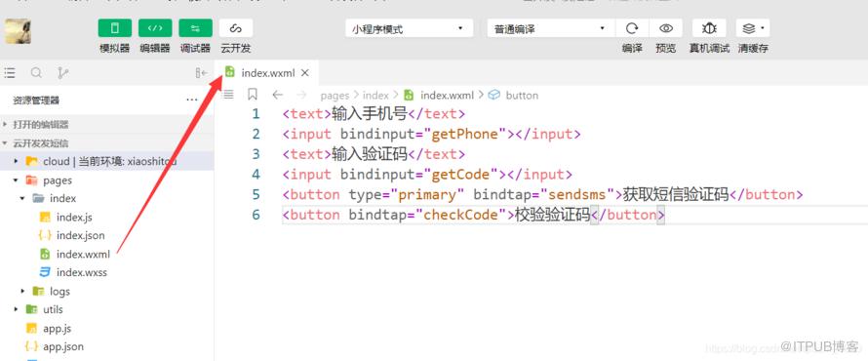Screen dimensions: 868x361
Task: Click button symbol in the breadcrumb
Action: point(522,96)
